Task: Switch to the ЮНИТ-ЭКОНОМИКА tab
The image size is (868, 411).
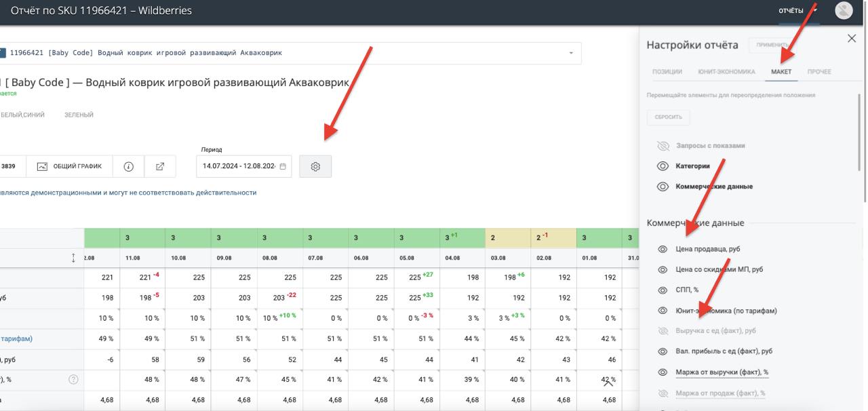Action: tap(726, 72)
